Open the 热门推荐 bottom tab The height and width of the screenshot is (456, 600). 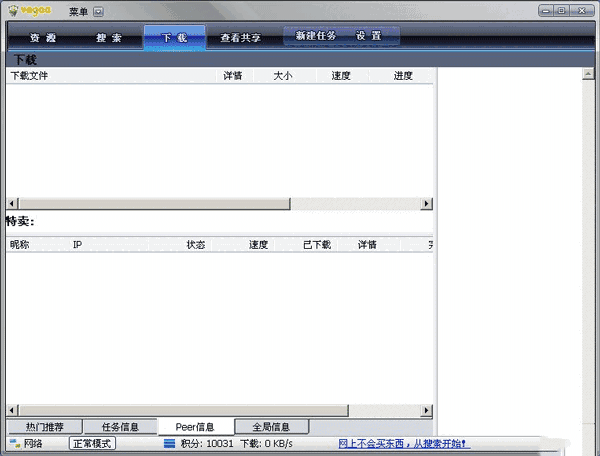point(44,427)
